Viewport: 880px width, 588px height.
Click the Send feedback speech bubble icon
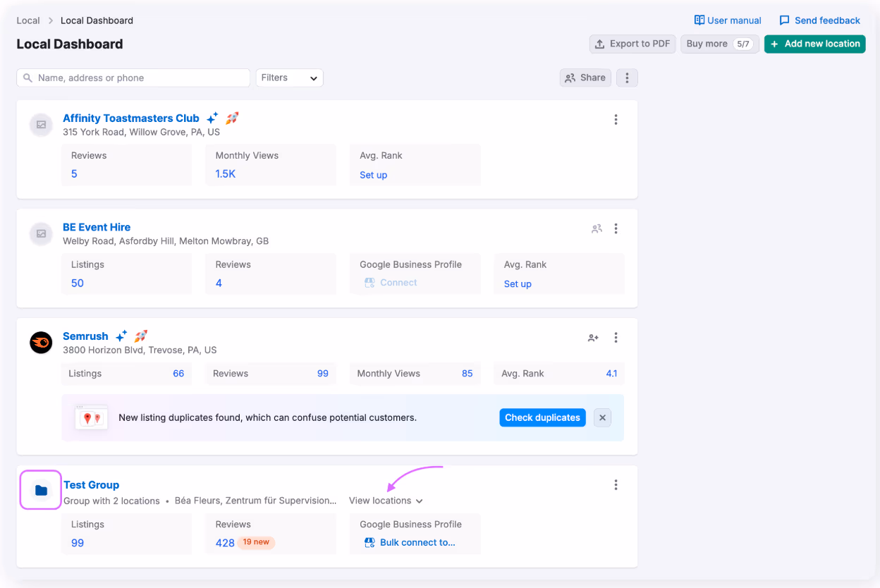[784, 20]
